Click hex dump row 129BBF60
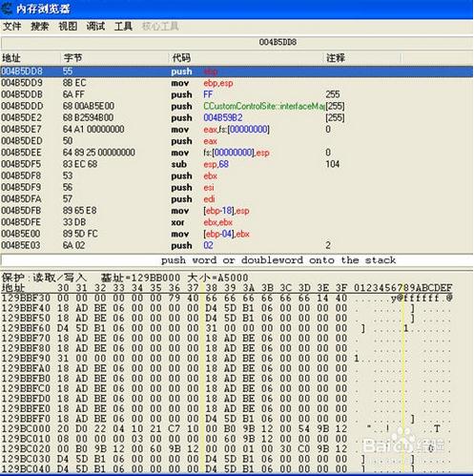Image resolution: width=474 pixels, height=476 pixels. (227, 328)
